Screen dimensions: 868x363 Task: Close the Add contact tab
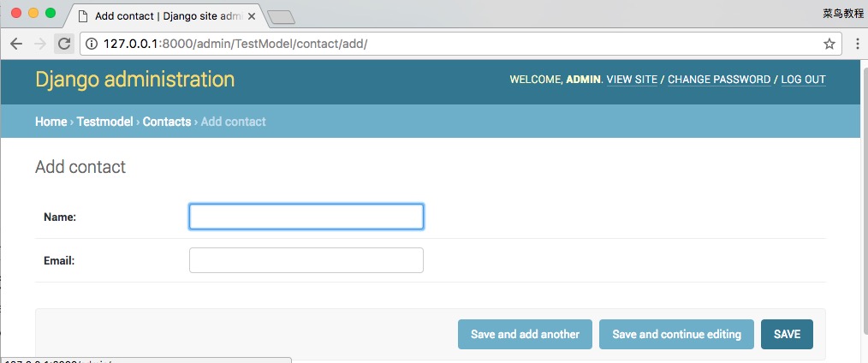(252, 16)
